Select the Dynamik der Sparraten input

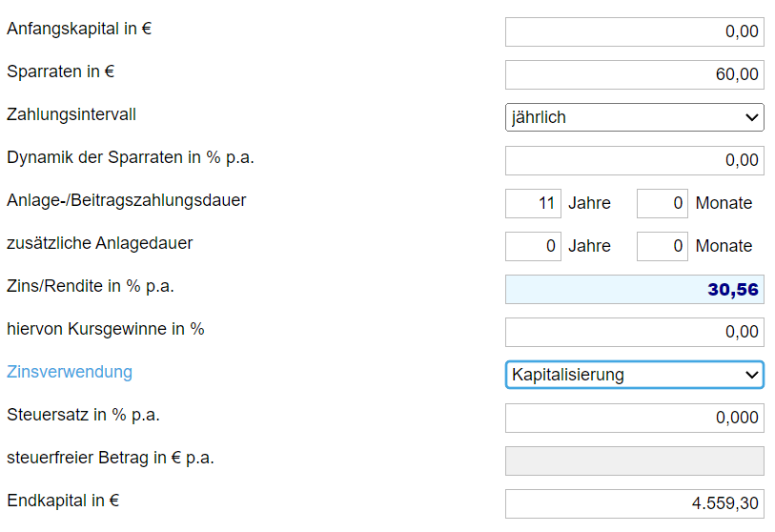coord(634,160)
